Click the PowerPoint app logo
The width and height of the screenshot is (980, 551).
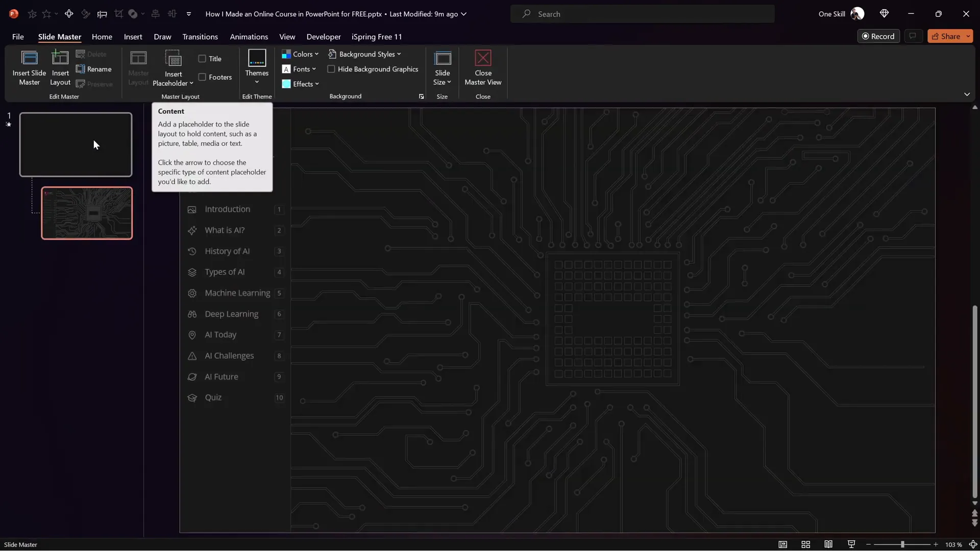[x=14, y=14]
